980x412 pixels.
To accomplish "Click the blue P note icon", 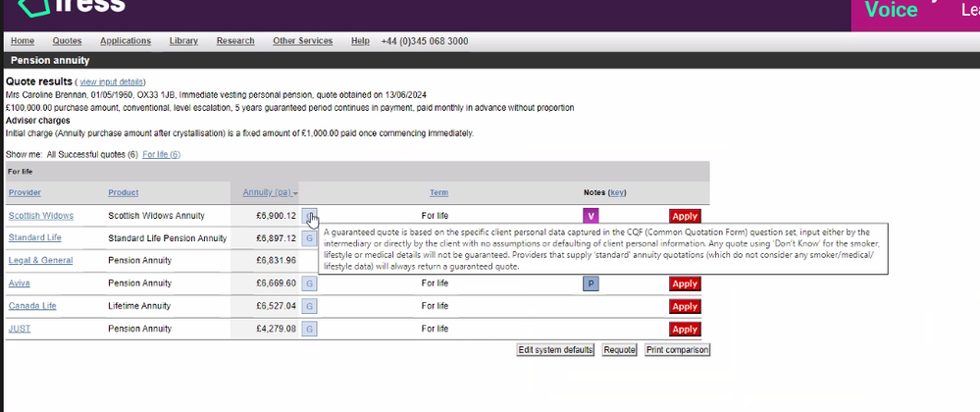I will pos(591,283).
